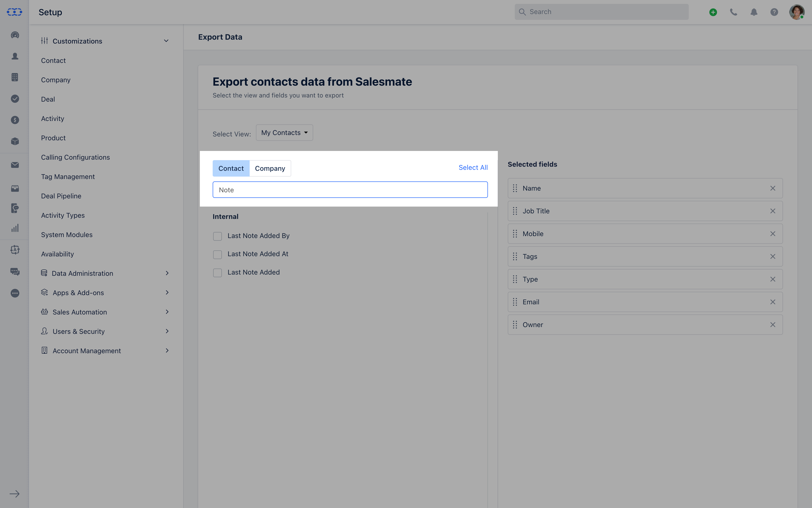
Task: Remove Tags from selected fields
Action: (773, 256)
